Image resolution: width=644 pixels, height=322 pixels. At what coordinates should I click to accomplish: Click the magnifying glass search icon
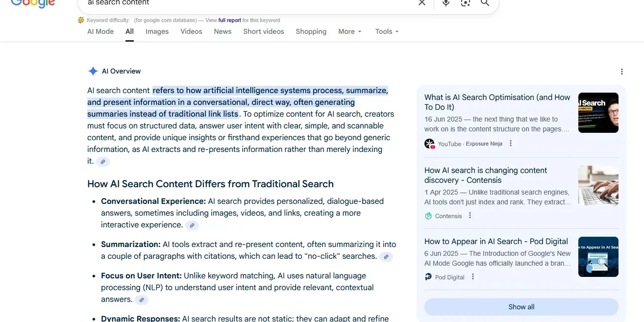click(x=485, y=3)
